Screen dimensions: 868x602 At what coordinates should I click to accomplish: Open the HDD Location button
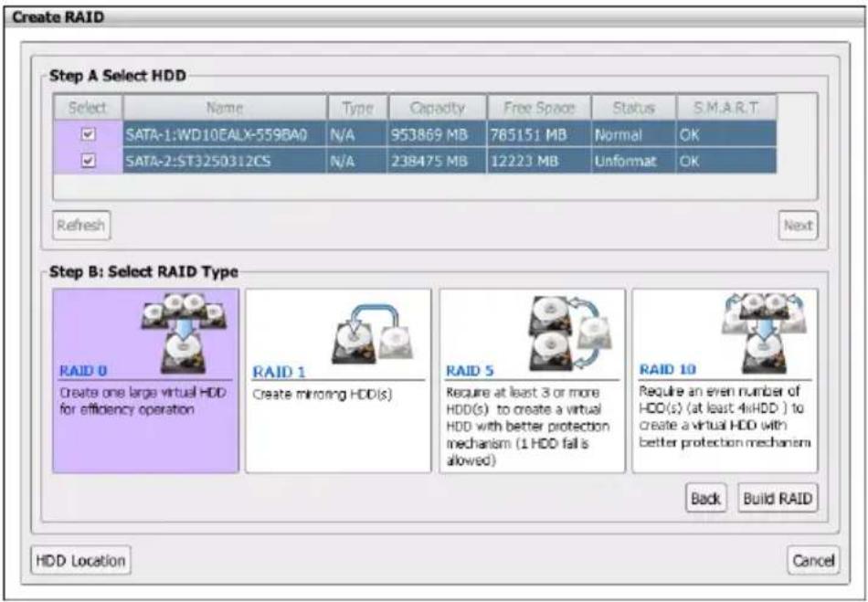click(80, 561)
